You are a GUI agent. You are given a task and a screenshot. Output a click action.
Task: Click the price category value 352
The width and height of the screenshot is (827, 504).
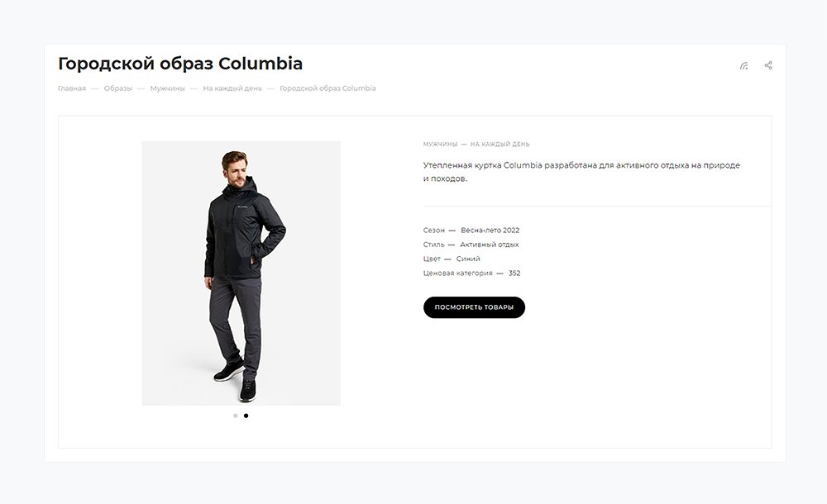tap(514, 273)
